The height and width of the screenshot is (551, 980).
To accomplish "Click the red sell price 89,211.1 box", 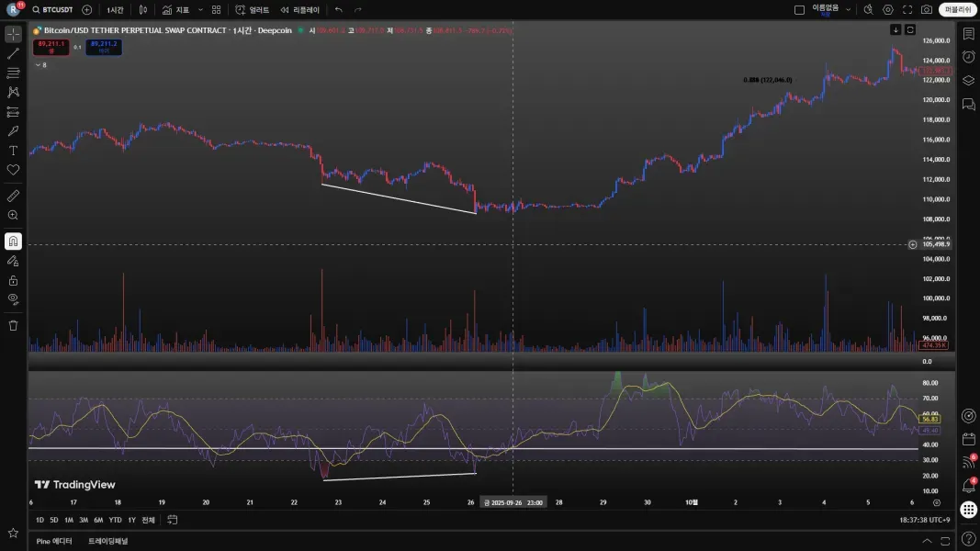I will 51,46.
